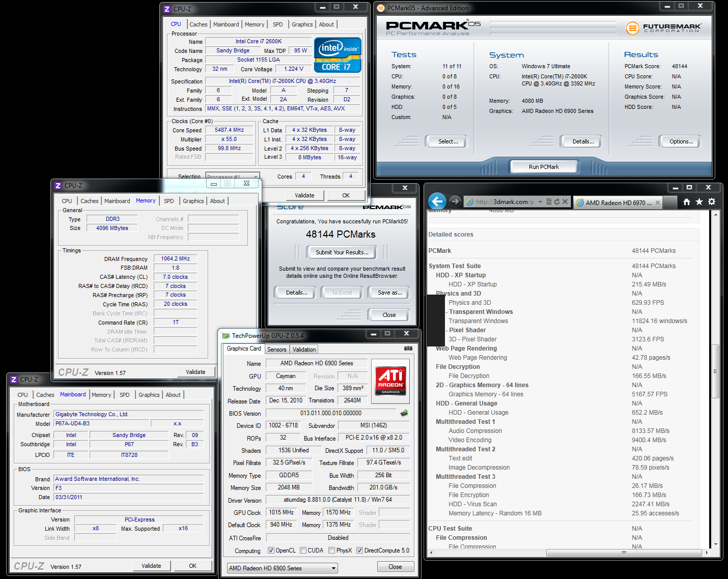The image size is (728, 579).
Task: Click the GPU-Z title bar icon
Action: click(226, 335)
